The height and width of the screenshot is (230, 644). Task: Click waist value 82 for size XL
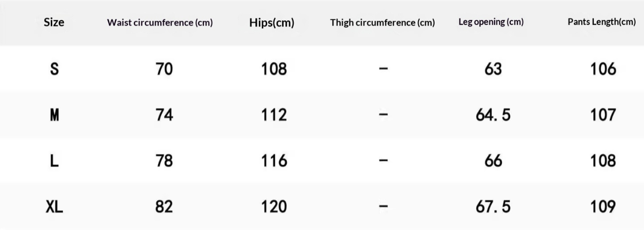[x=164, y=207]
